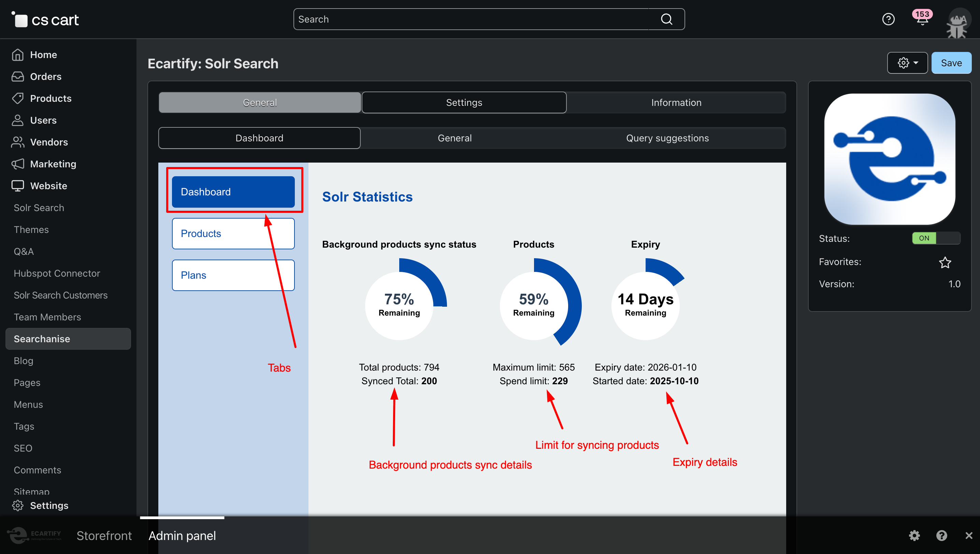Click the search magnifier icon
980x554 pixels.
tap(666, 19)
